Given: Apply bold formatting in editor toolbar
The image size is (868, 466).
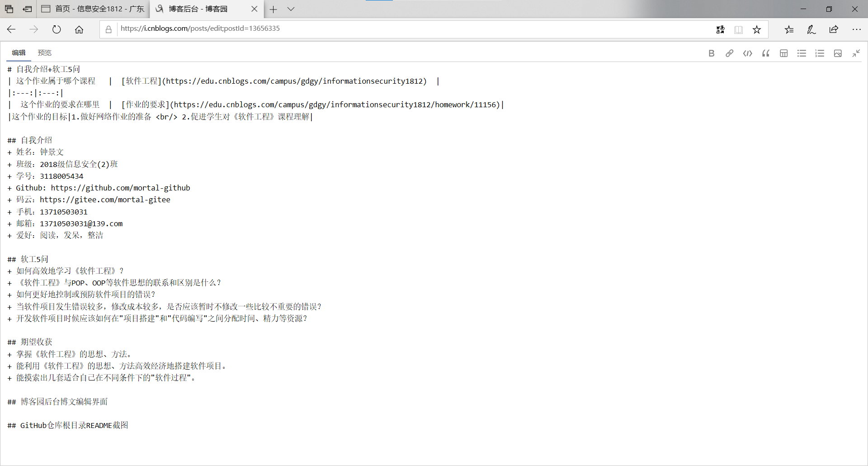Looking at the screenshot, I should coord(711,53).
